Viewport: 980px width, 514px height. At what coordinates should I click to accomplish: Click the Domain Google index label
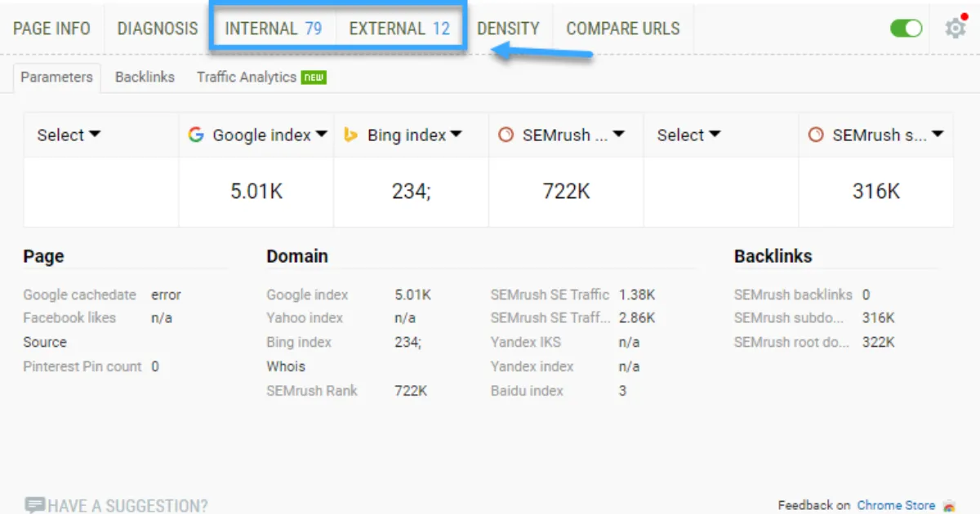coord(307,295)
